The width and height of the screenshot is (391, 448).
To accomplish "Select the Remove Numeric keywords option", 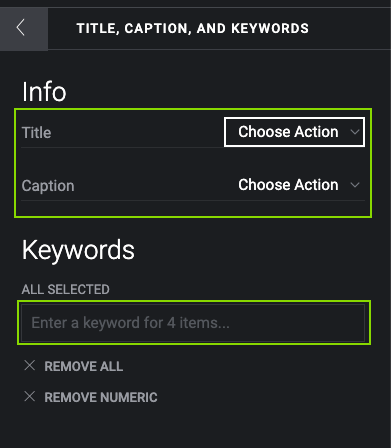I will [x=91, y=397].
